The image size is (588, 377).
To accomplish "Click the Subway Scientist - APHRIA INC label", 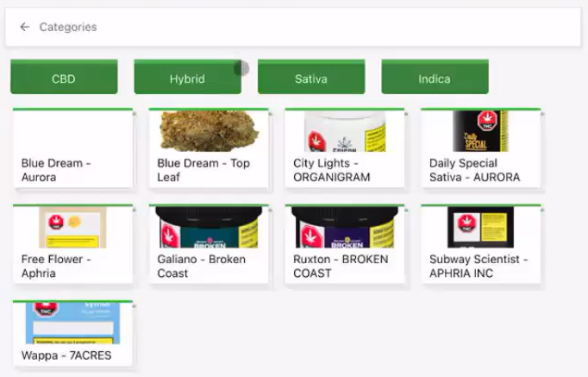I will click(x=479, y=266).
